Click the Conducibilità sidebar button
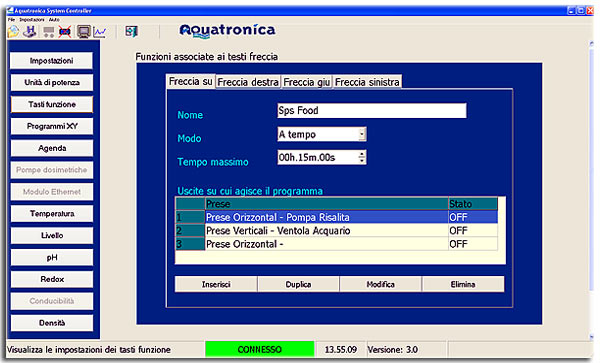600x363 pixels. coord(51,301)
